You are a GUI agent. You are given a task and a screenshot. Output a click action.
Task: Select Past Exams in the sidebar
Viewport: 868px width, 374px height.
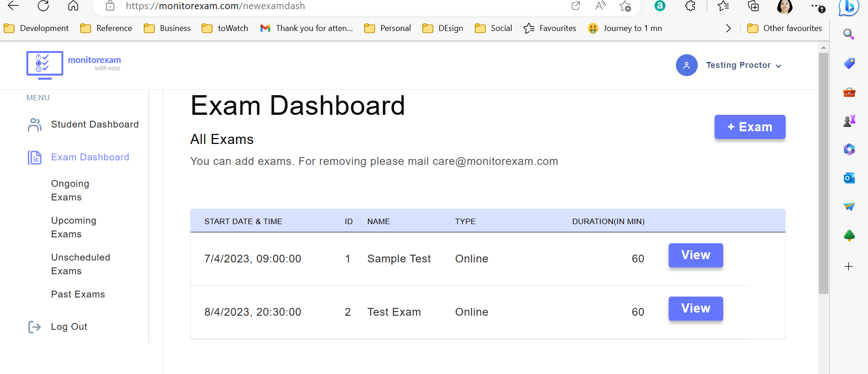[x=78, y=294]
